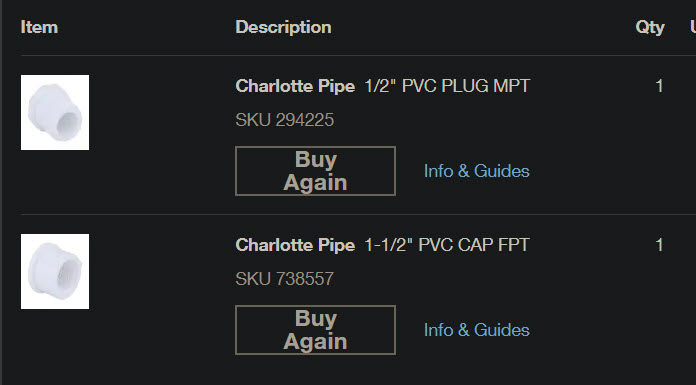The height and width of the screenshot is (385, 696).
Task: Click Buy Again for the PVC cap
Action: 315,330
